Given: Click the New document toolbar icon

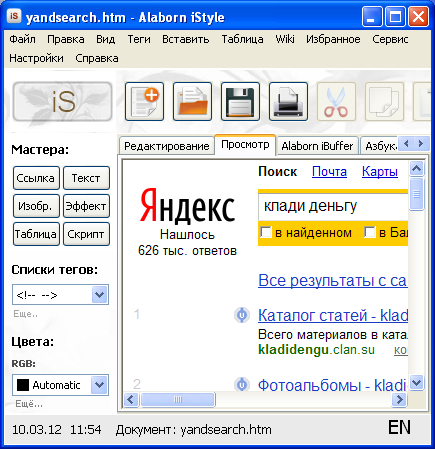Looking at the screenshot, I should 144,101.
